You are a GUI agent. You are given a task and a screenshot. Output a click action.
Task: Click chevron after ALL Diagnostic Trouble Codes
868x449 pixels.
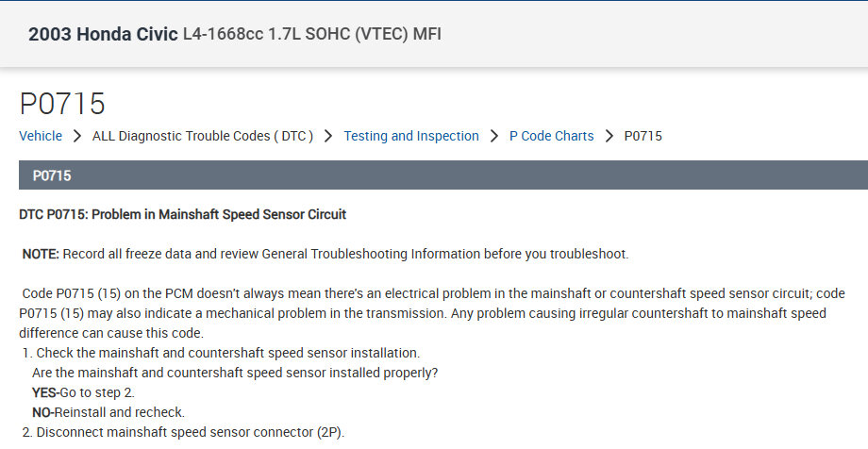[328, 136]
